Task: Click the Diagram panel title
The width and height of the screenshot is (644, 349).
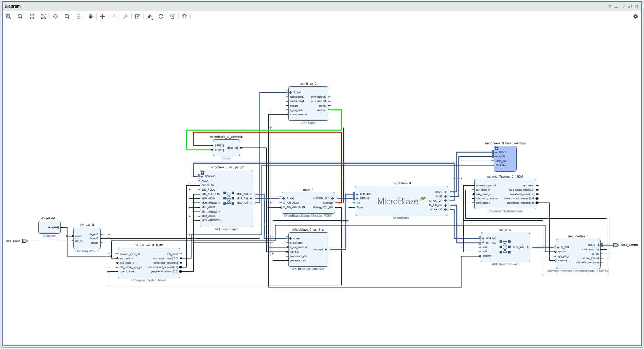Action: click(13, 6)
